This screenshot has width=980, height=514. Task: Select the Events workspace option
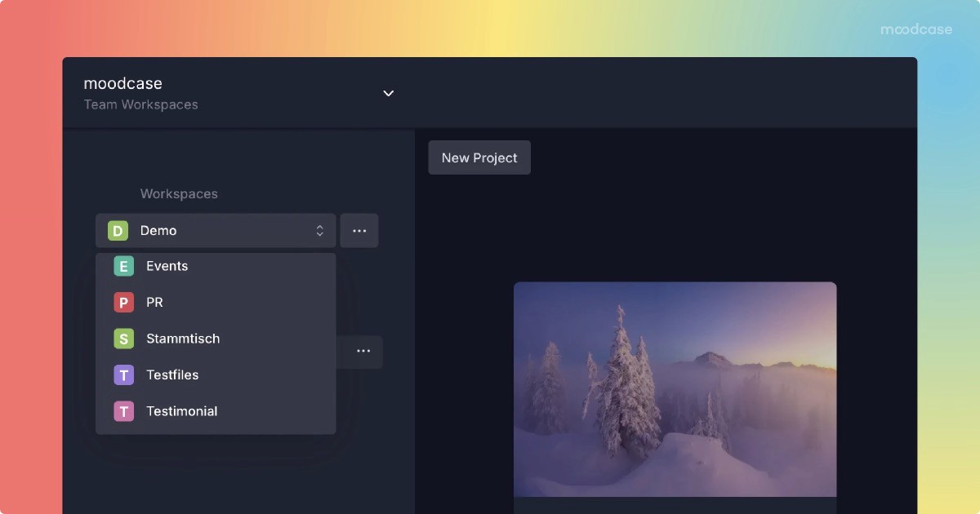point(216,266)
